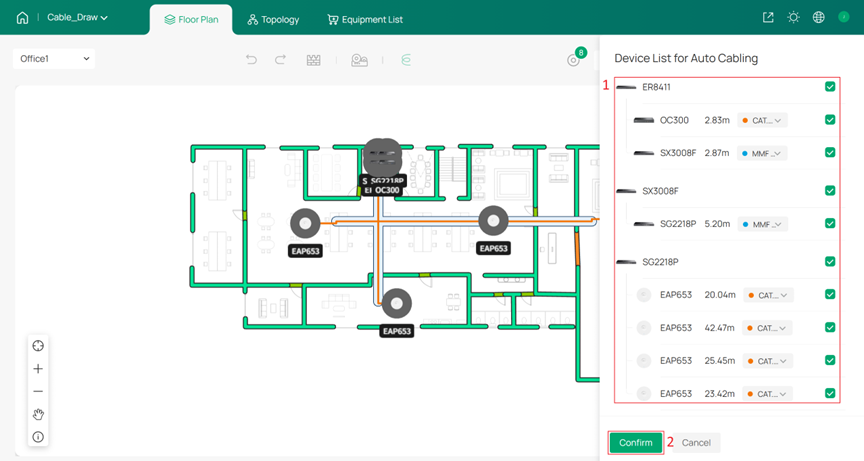Select the pan hand tool
The width and height of the screenshot is (864, 461).
pos(38,414)
